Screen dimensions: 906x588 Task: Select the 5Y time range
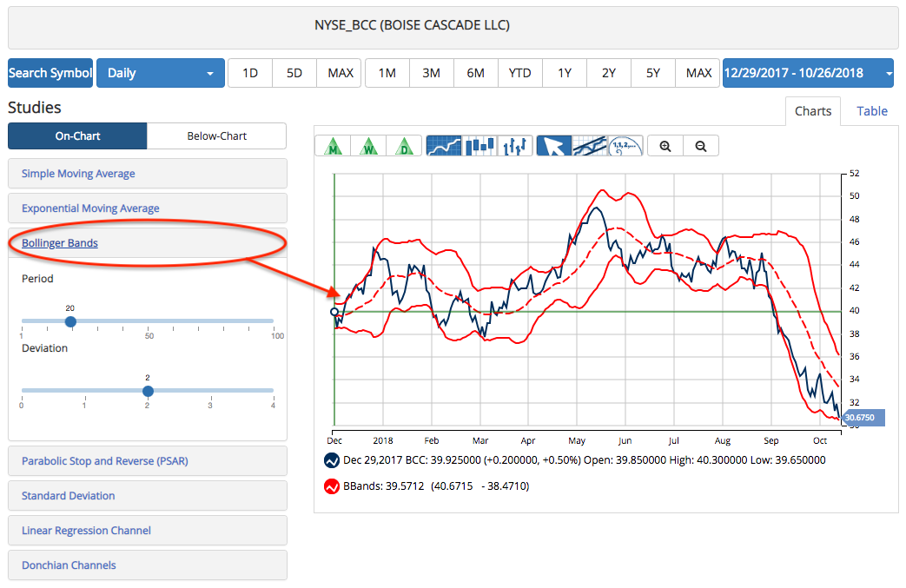tap(653, 73)
